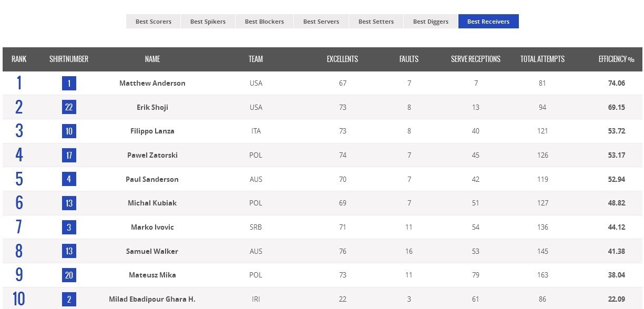Viewport: 644px width, 309px height.
Task: Open the Best Spikers tab
Action: (208, 22)
